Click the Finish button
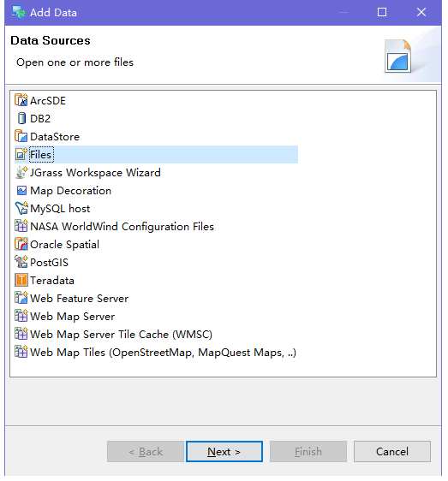The image size is (448, 481). (308, 451)
